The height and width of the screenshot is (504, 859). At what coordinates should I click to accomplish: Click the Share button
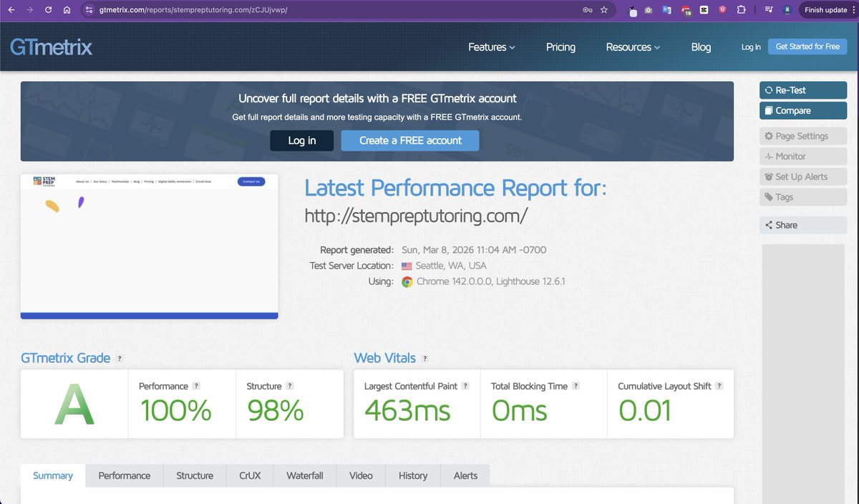[x=803, y=225]
